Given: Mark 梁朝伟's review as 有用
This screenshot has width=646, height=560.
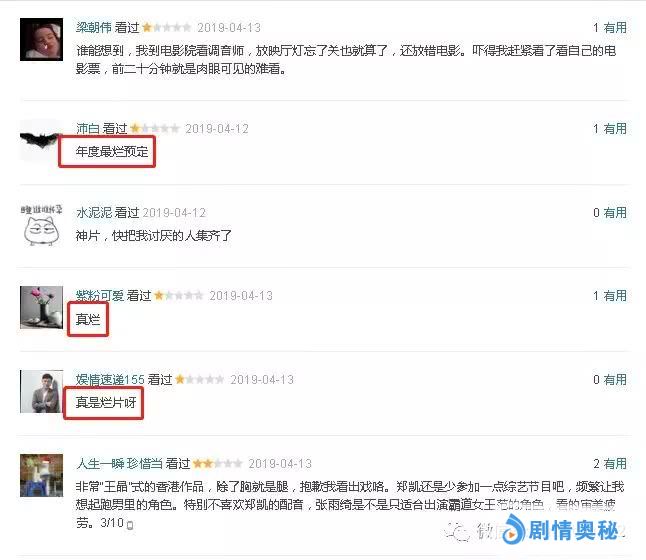Looking at the screenshot, I should point(615,28).
